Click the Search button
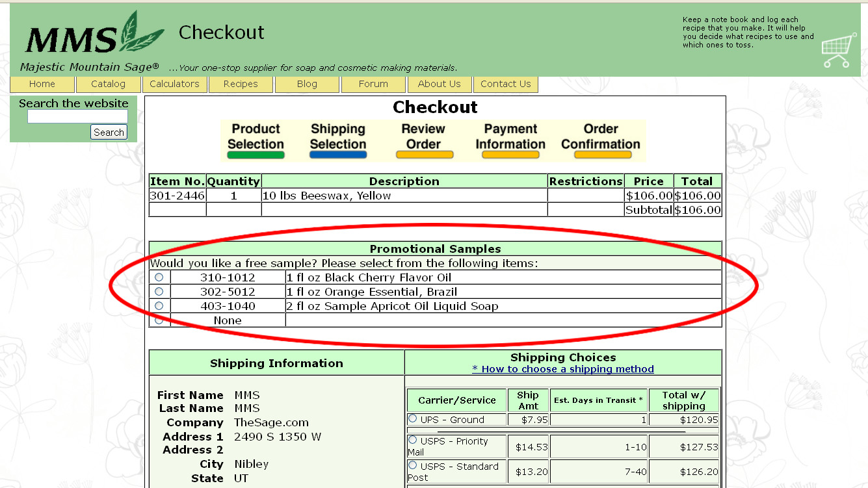868x488 pixels. pyautogui.click(x=109, y=133)
